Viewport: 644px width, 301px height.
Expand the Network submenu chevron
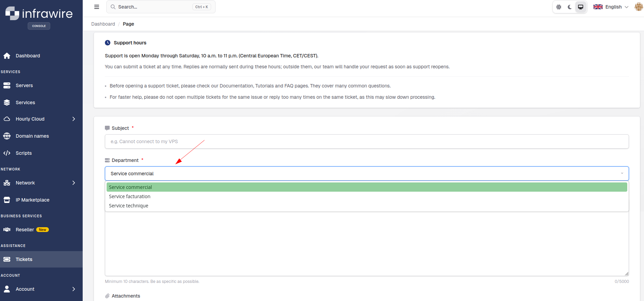(x=73, y=183)
